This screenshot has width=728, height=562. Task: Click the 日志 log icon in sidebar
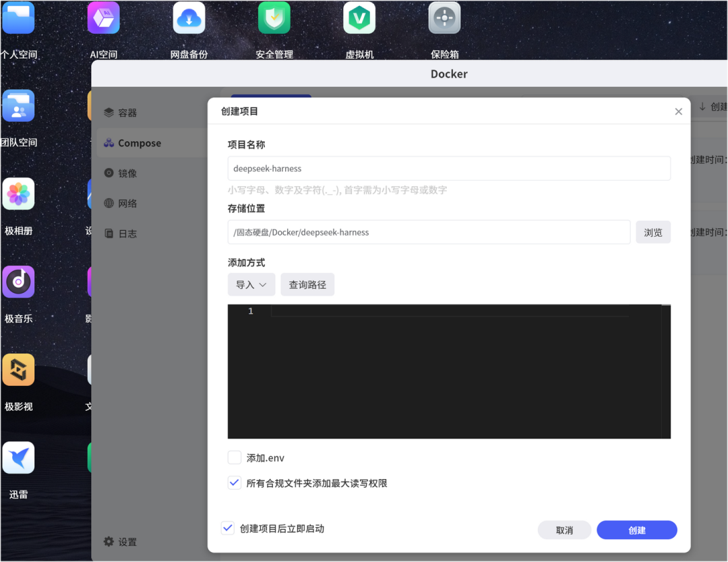click(109, 233)
